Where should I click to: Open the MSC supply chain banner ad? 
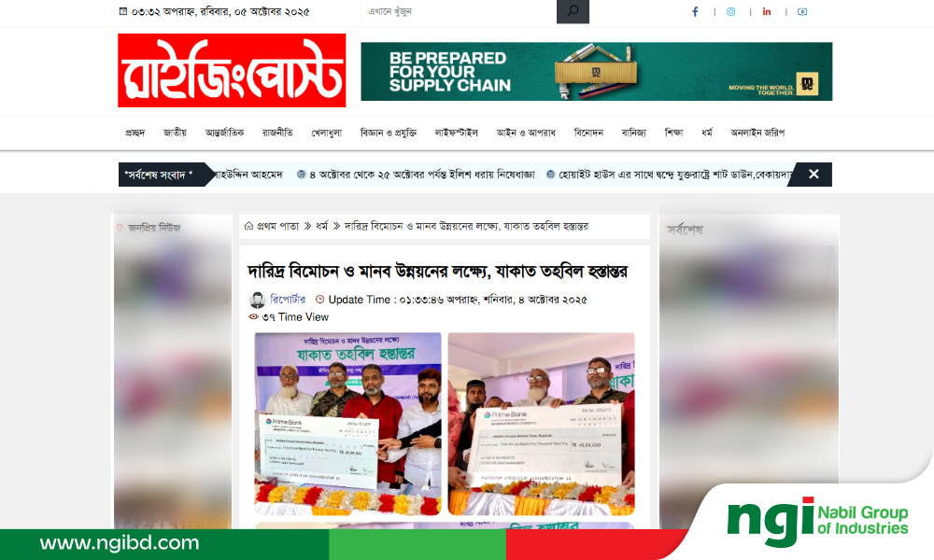(x=596, y=71)
